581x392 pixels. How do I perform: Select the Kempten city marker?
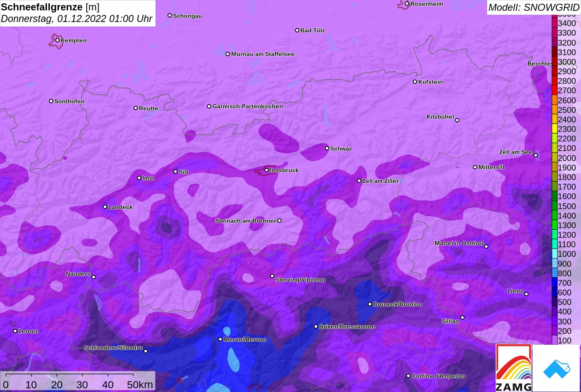pos(58,40)
